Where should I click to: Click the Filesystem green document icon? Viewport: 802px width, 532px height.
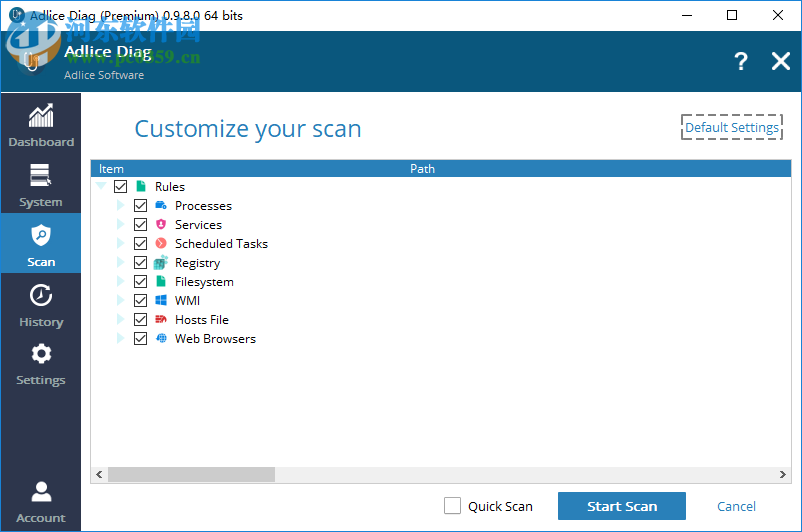click(x=161, y=281)
